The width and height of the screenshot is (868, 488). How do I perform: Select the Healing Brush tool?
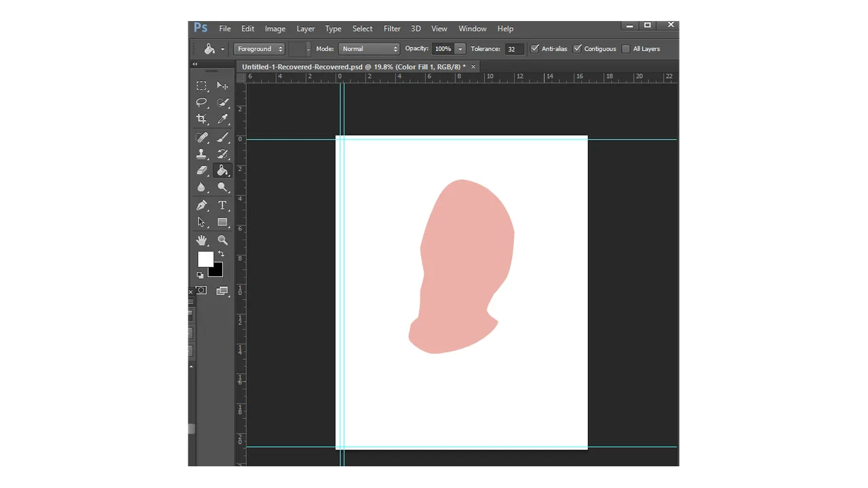201,138
